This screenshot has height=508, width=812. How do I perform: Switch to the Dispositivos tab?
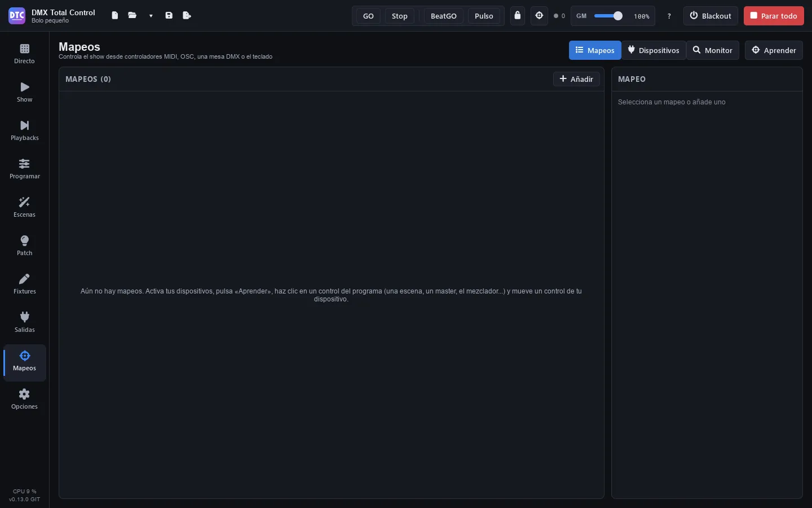654,50
